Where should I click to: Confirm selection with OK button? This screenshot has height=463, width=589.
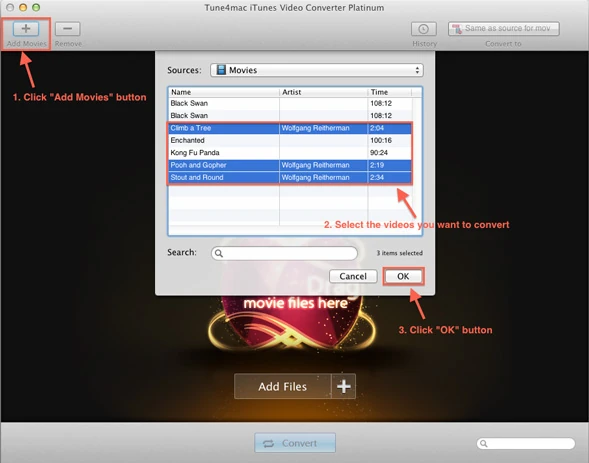click(x=403, y=276)
